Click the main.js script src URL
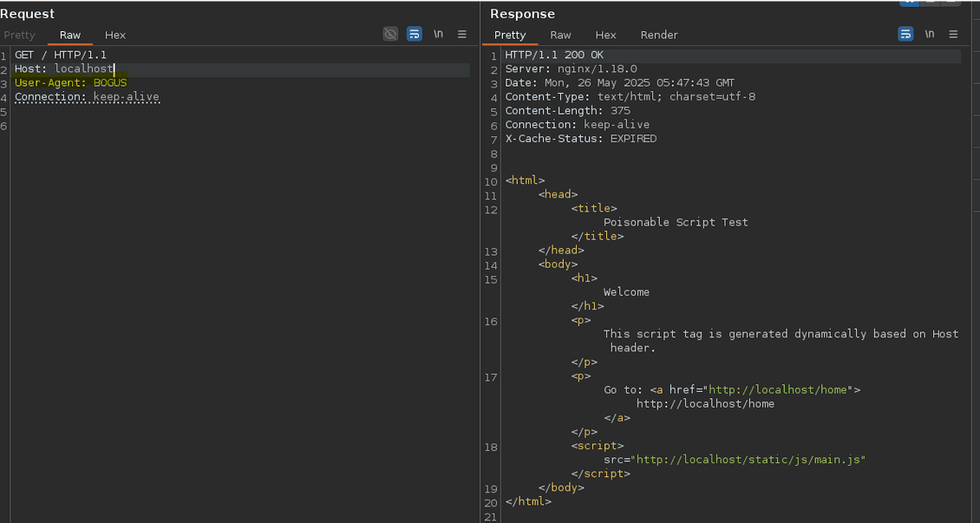The width and height of the screenshot is (980, 523). 749,460
